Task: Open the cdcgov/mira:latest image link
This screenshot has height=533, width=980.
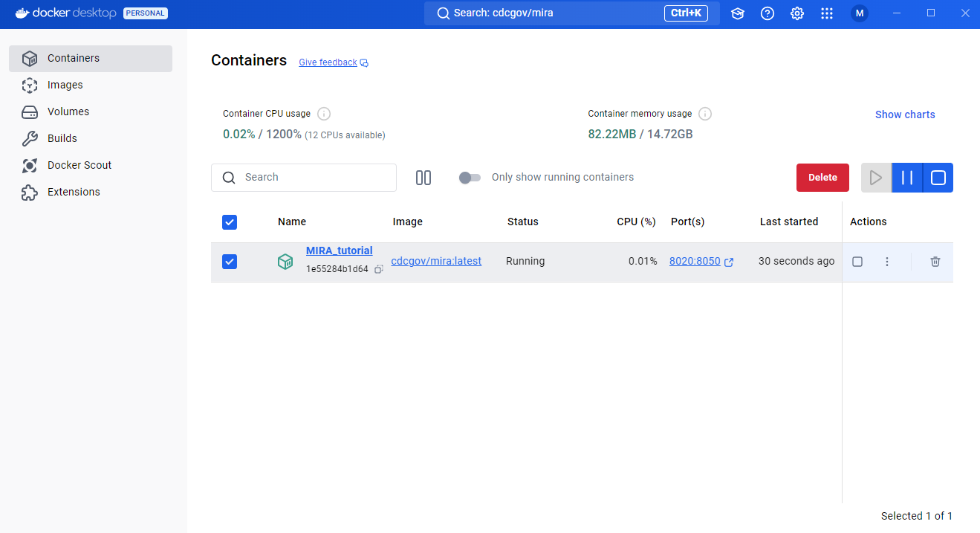Action: click(x=436, y=261)
